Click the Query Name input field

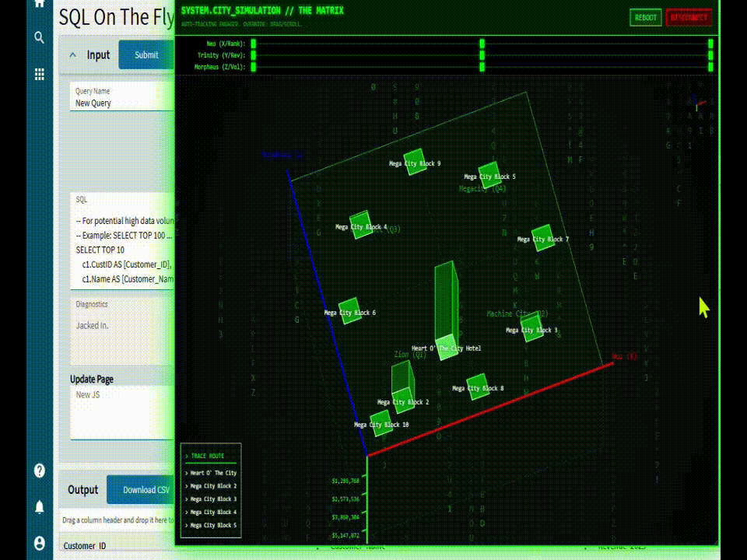tap(122, 97)
